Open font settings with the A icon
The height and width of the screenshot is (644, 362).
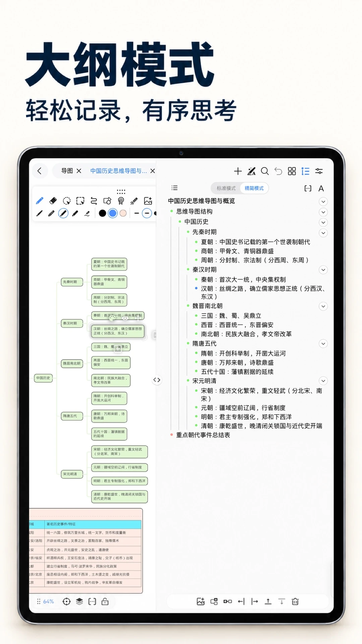(321, 189)
